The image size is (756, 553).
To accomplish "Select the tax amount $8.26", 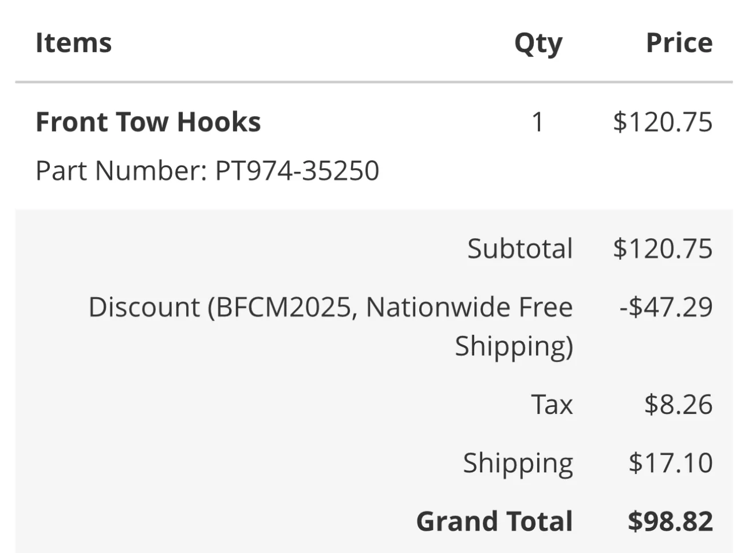I will 678,404.
